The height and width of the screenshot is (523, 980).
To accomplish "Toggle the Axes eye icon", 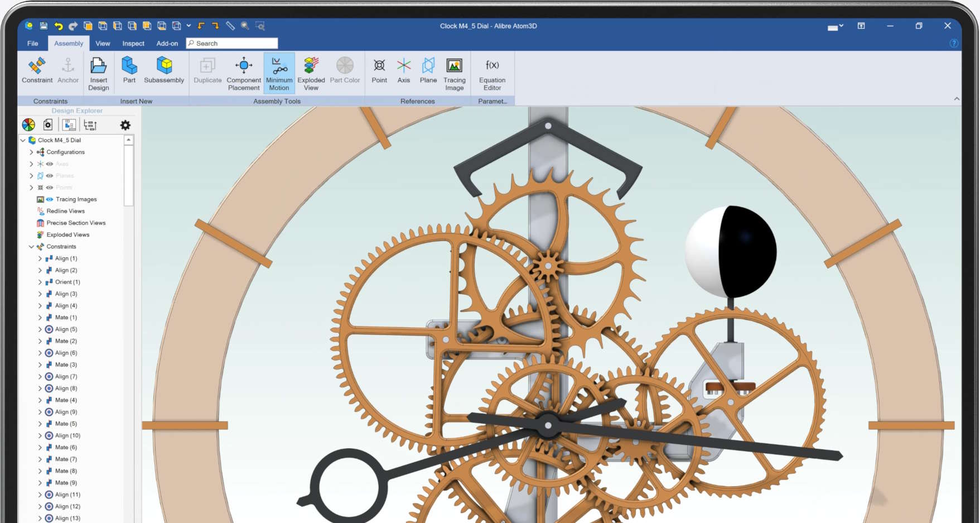I will [x=50, y=164].
